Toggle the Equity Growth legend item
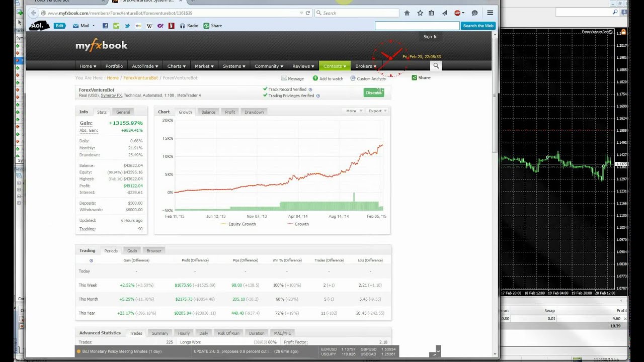The image size is (644, 362). 238,224
